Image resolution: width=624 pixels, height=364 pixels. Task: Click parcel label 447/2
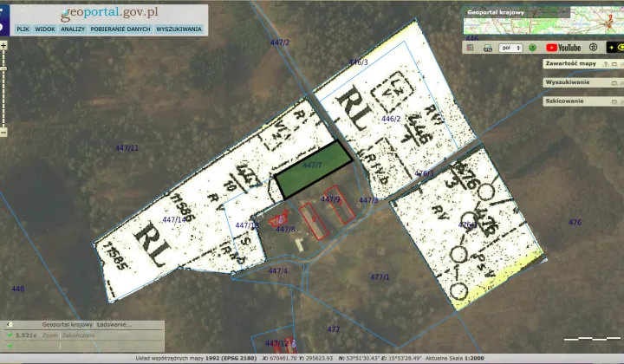tap(280, 42)
